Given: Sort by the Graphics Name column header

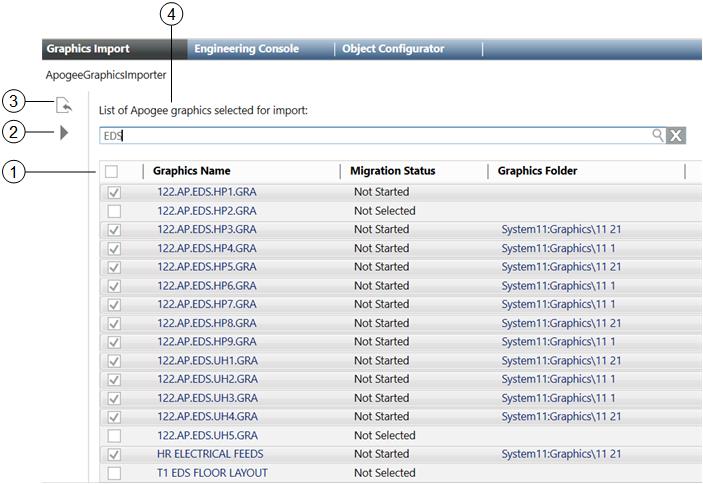Looking at the screenshot, I should coord(192,171).
